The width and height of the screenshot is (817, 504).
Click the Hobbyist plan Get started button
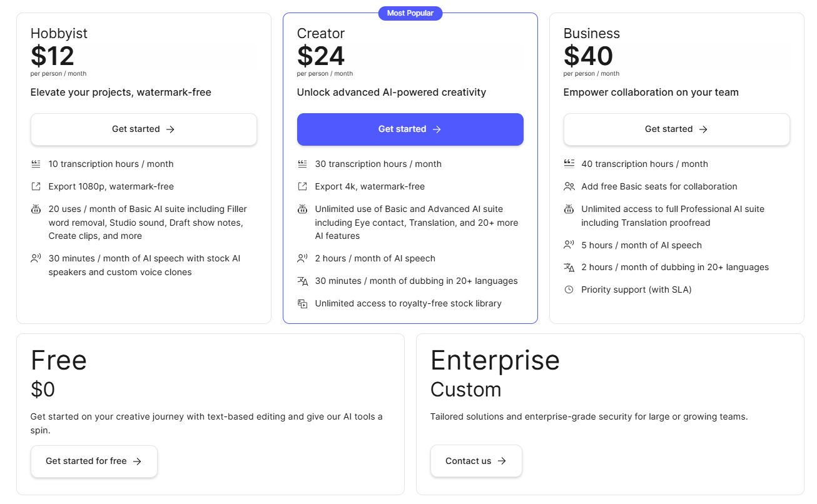coord(144,129)
